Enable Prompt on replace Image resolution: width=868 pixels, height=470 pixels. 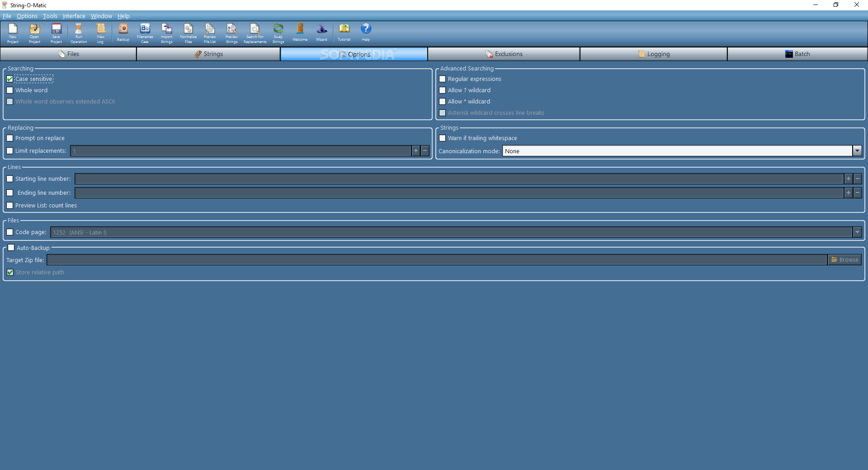(x=10, y=138)
